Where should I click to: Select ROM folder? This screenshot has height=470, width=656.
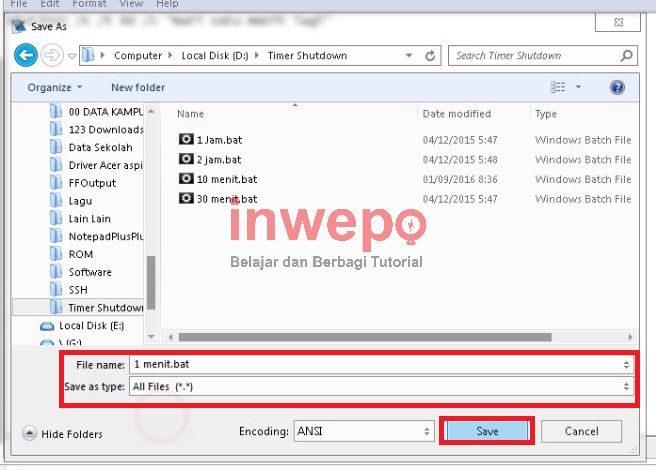point(72,254)
